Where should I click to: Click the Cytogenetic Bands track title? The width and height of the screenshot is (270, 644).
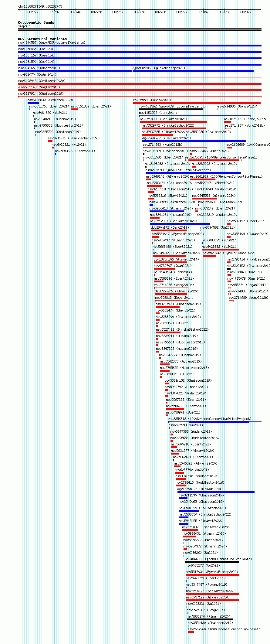[x=36, y=22]
